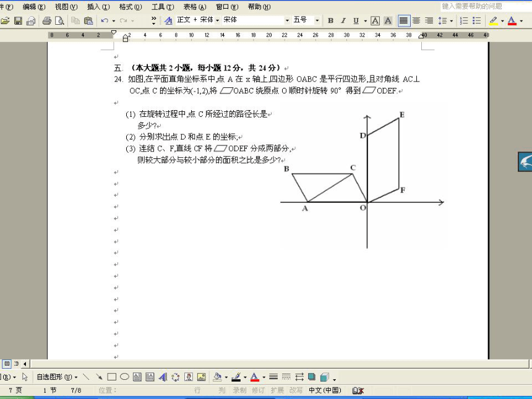Toggle Numbering list
The image size is (532, 399).
pos(464,20)
